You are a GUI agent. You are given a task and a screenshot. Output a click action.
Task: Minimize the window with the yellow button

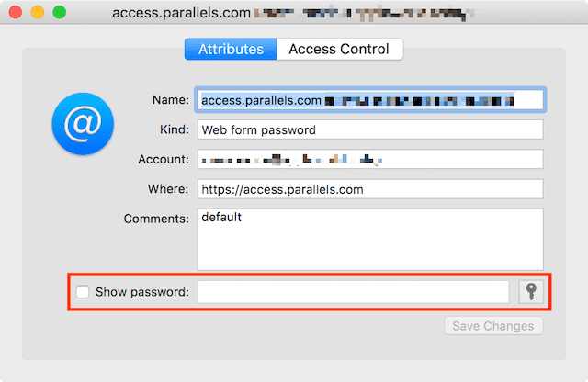[38, 15]
